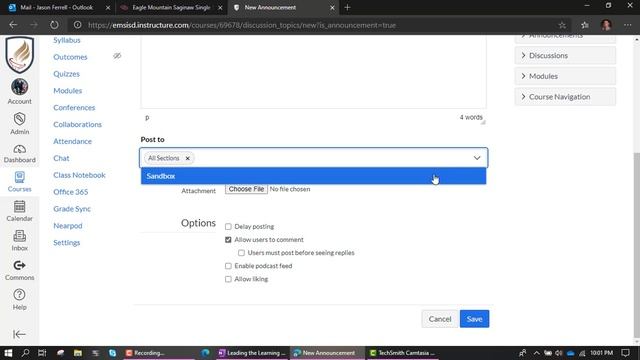Open Attendance link
Image resolution: width=640 pixels, height=360 pixels.
[x=72, y=141]
